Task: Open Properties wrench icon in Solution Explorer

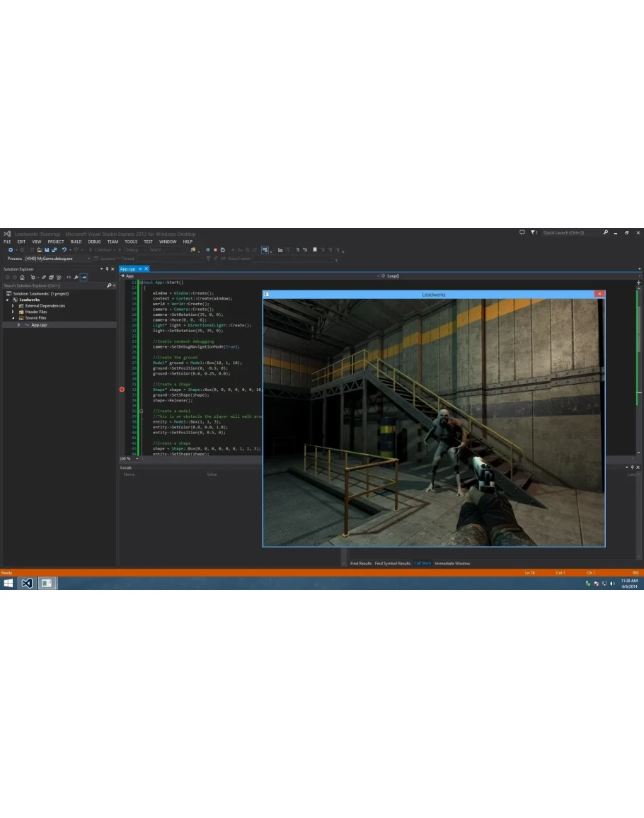Action: tap(76, 277)
